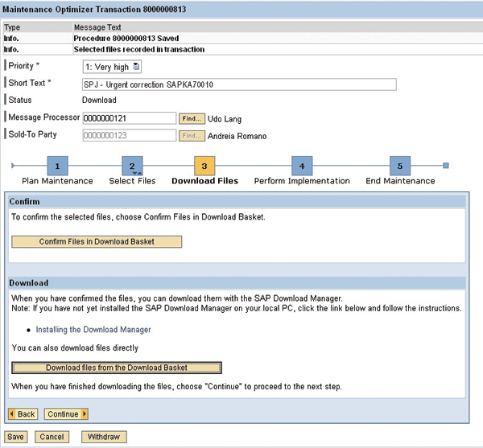Image resolution: width=483 pixels, height=448 pixels.
Task: Click the Short Text input field
Action: (x=239, y=84)
